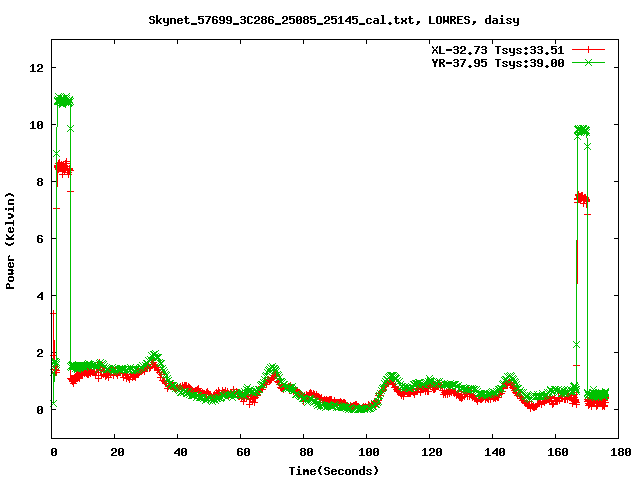This screenshot has width=640, height=480.
Task: Click x-axis tick label '100'
Action: [369, 452]
